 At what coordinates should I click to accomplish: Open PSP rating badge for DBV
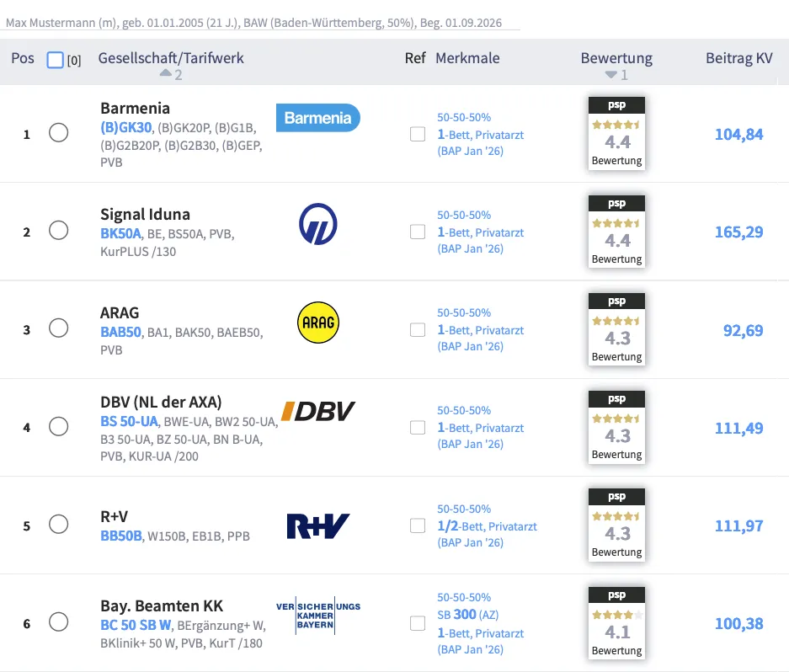click(616, 426)
